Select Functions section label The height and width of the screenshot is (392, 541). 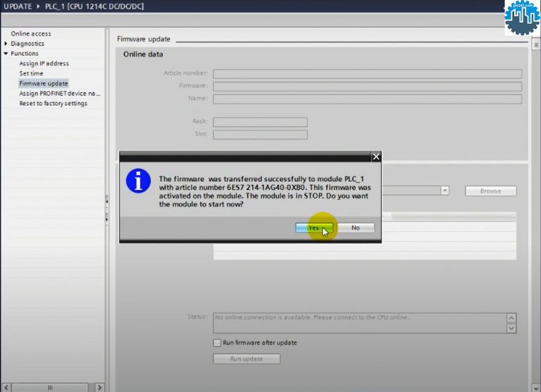(25, 53)
